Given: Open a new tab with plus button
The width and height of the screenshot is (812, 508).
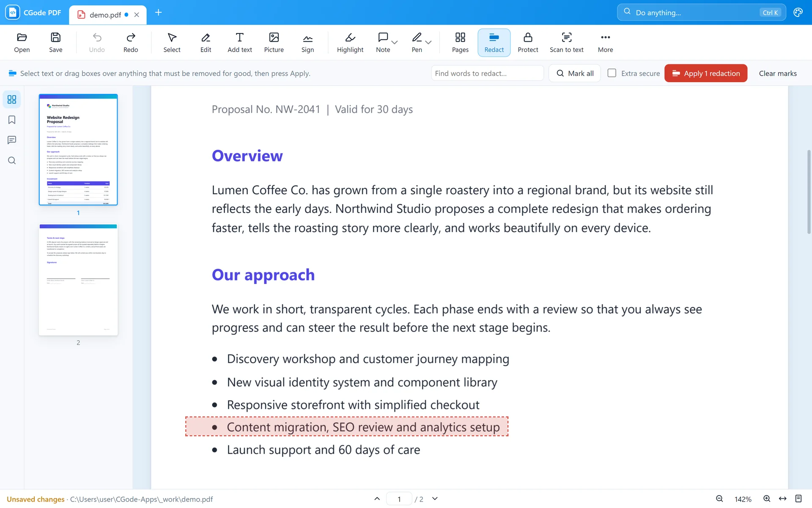Looking at the screenshot, I should 158,12.
